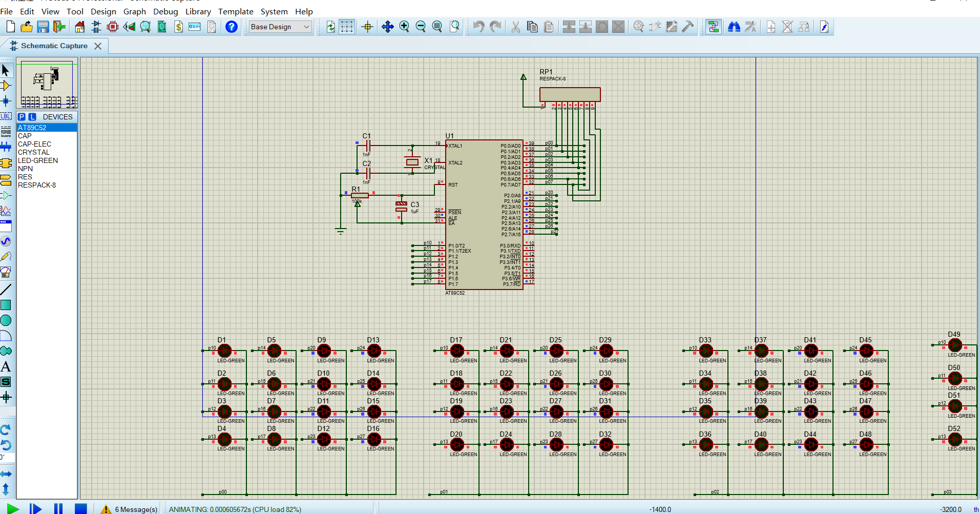Open the 3D Visualizer icon
Screen dimensions: 980x514
[x=129, y=27]
